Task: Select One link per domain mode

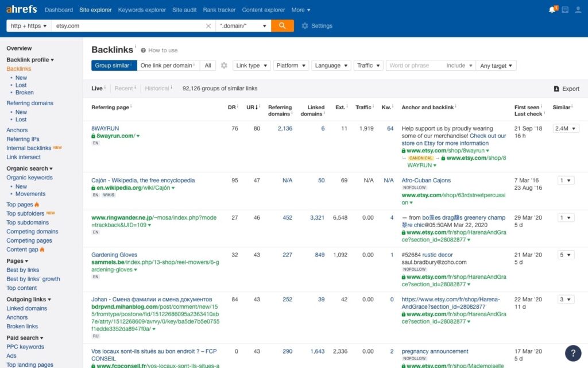Action: (168, 66)
